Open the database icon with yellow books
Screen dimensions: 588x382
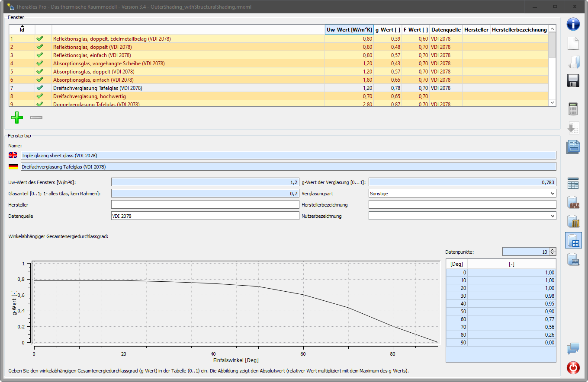[x=573, y=222]
